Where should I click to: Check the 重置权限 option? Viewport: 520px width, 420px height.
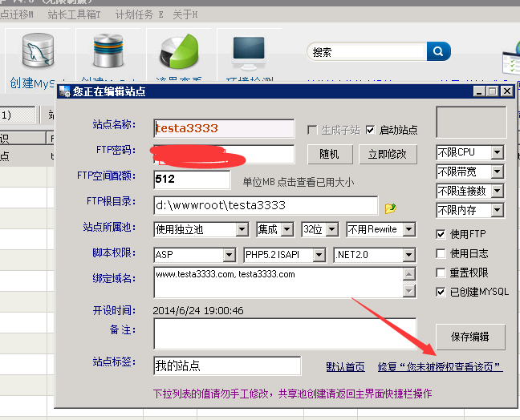[x=441, y=273]
